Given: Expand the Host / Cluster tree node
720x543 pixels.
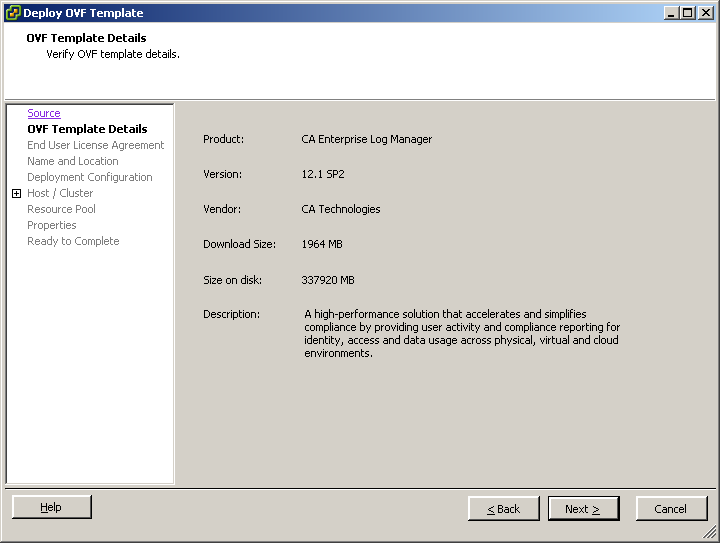Looking at the screenshot, I should (16, 194).
